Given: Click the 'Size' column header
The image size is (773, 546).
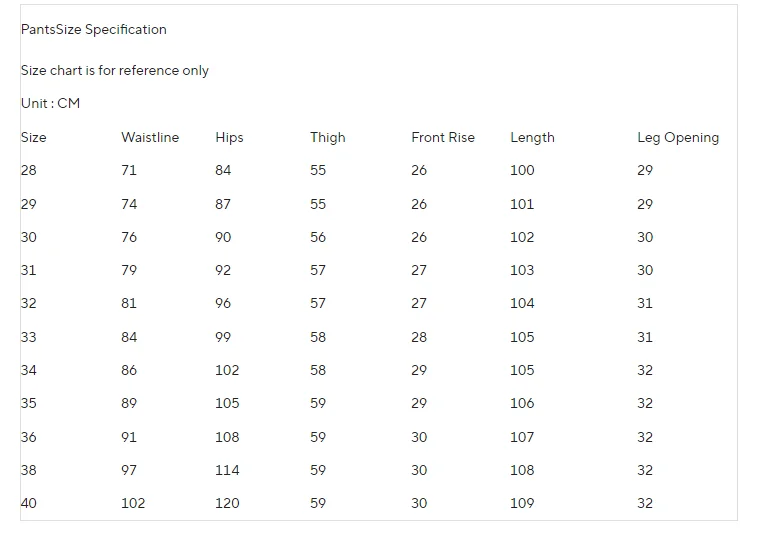Looking at the screenshot, I should [x=34, y=137].
